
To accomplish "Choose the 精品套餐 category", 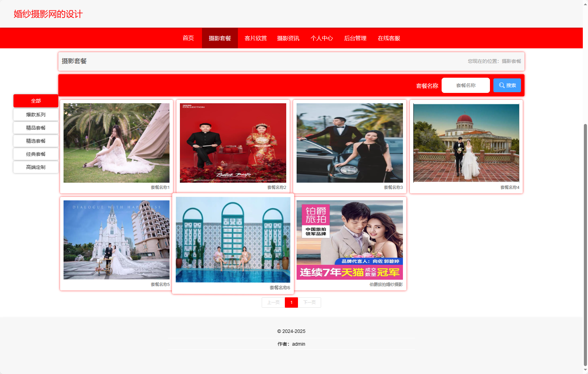I will (36, 128).
